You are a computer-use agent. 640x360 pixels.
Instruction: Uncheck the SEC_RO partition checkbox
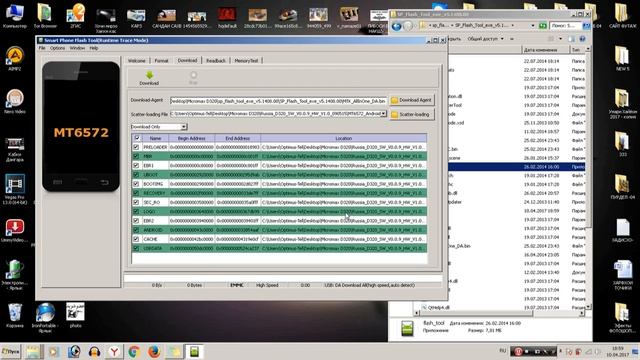point(136,202)
